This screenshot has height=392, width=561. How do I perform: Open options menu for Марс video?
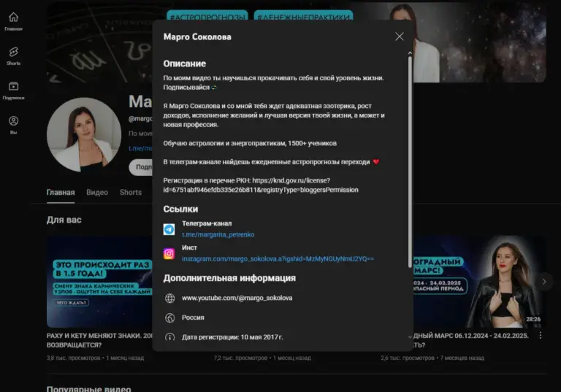pos(541,336)
